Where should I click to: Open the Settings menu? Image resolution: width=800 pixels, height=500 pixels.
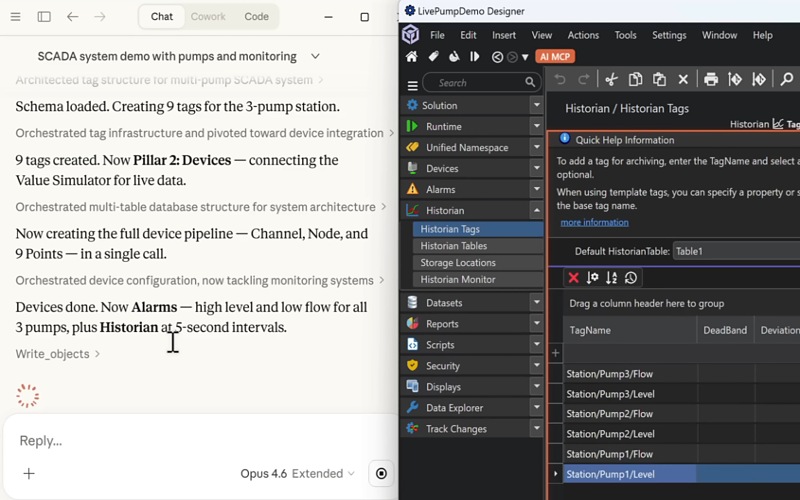pos(669,35)
